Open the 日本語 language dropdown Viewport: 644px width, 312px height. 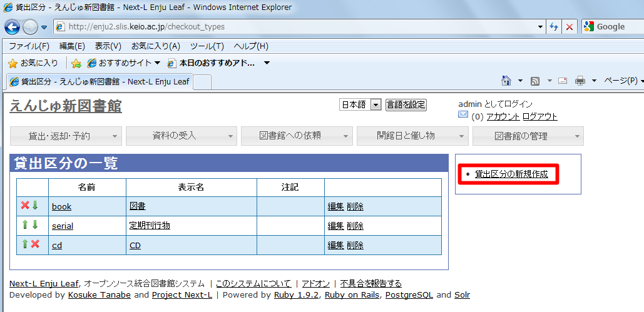pos(360,105)
